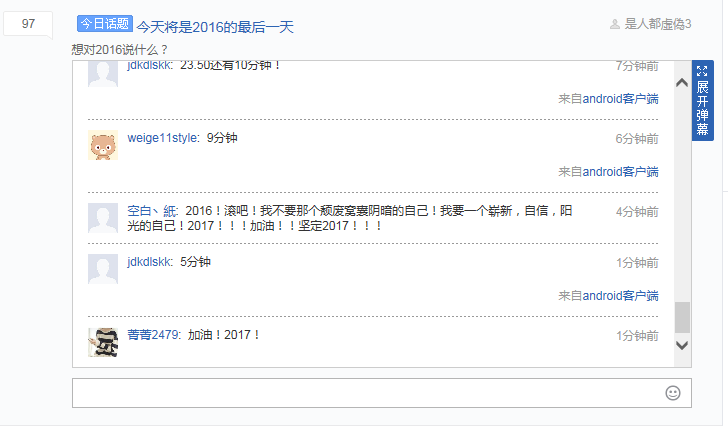Click the expand danmaku fullscreen icon
Viewport: 728px width, 426px height.
(x=702, y=71)
